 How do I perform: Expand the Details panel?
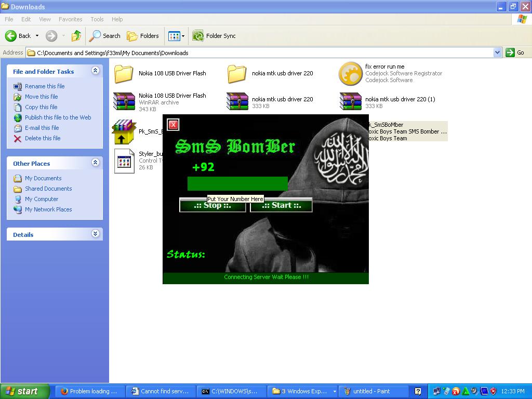click(96, 234)
